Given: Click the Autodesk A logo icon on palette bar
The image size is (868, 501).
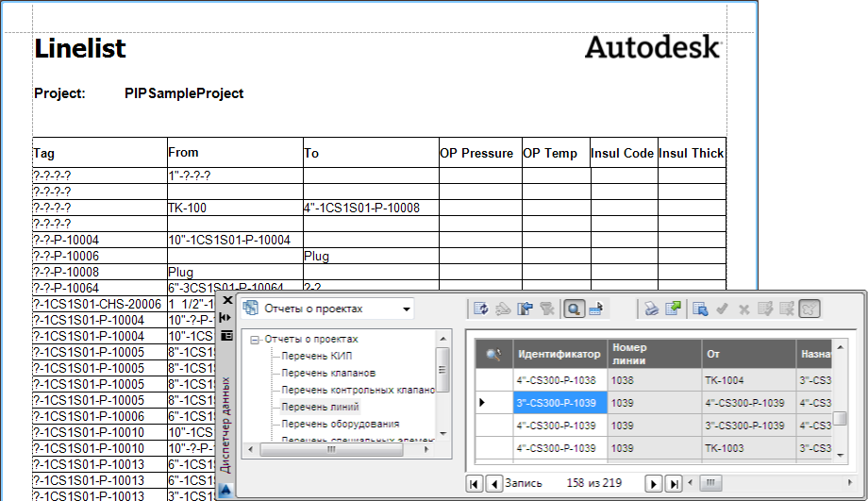Looking at the screenshot, I should [225, 490].
